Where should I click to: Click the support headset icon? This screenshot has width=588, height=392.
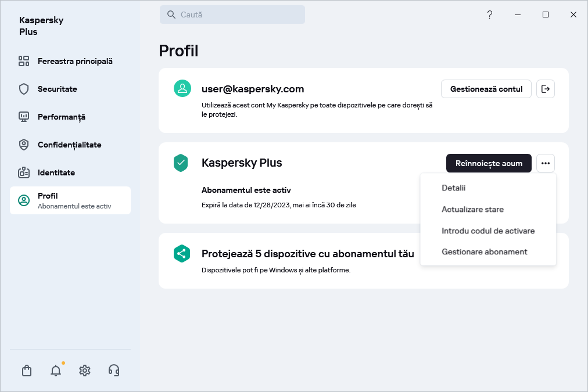(114, 371)
